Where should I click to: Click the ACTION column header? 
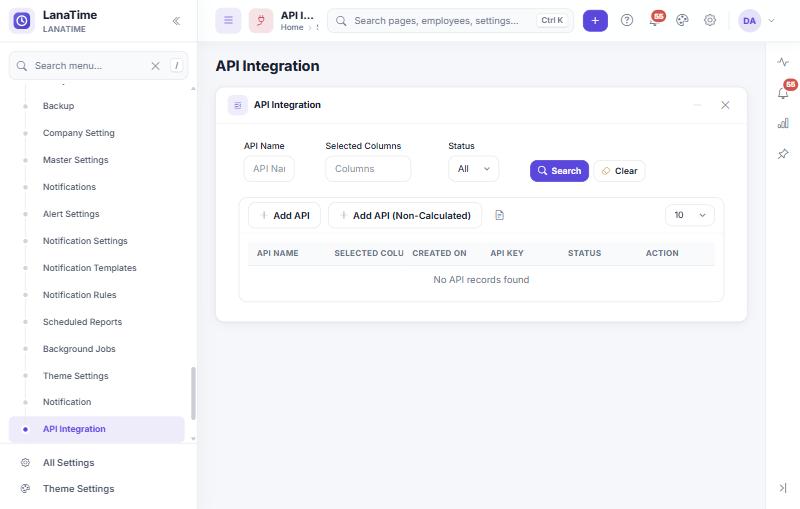click(x=662, y=253)
